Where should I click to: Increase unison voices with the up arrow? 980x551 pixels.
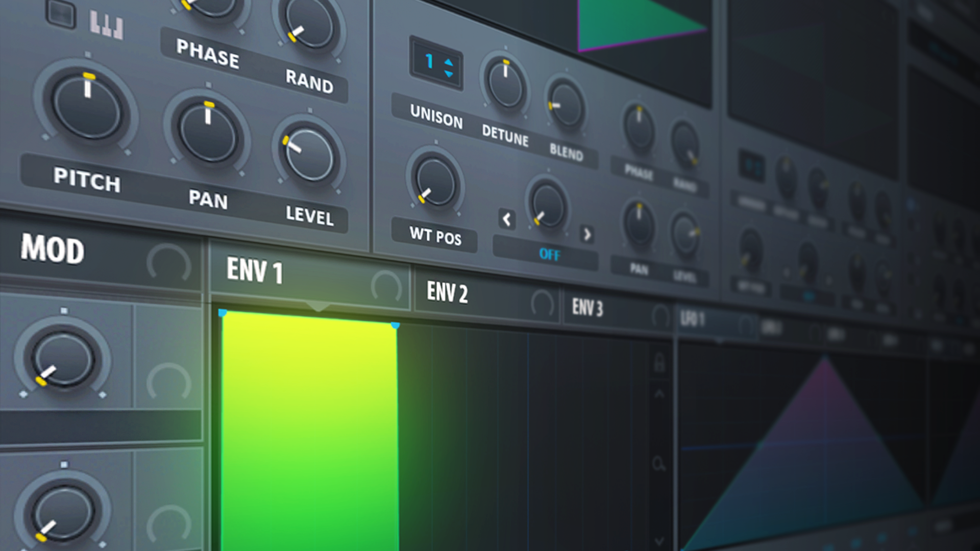(448, 62)
